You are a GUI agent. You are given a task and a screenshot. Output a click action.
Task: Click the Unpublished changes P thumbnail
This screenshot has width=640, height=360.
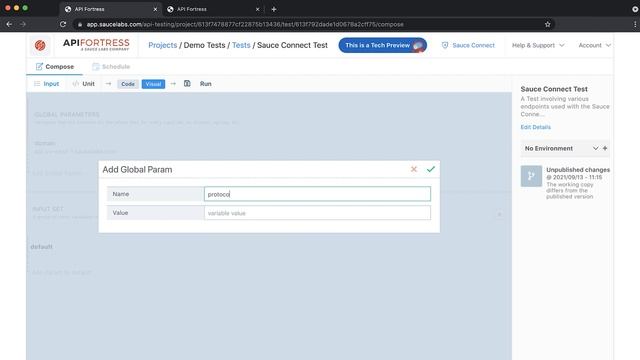[x=531, y=176]
